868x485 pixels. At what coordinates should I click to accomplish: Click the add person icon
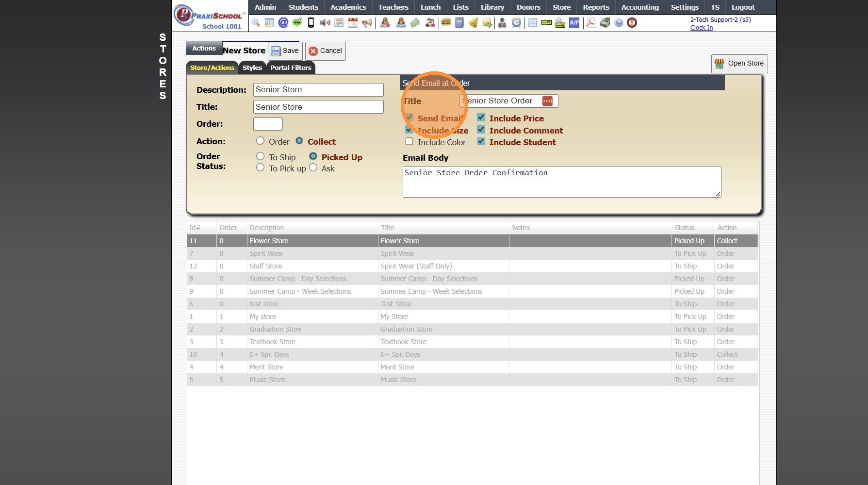(385, 23)
